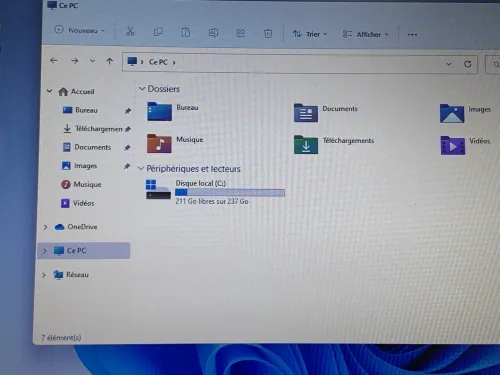This screenshot has width=500, height=375.
Task: Open recent locations dropdown chevron
Action: pos(92,61)
